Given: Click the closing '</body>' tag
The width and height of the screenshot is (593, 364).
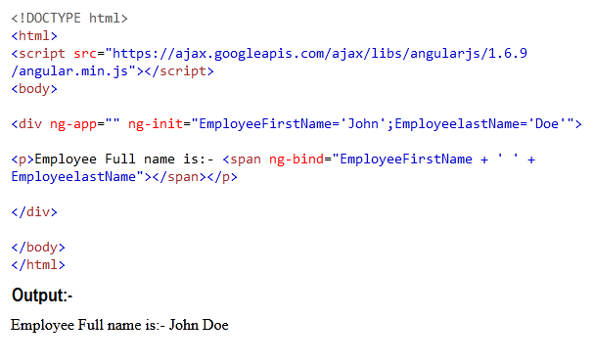Looking at the screenshot, I should point(38,248).
